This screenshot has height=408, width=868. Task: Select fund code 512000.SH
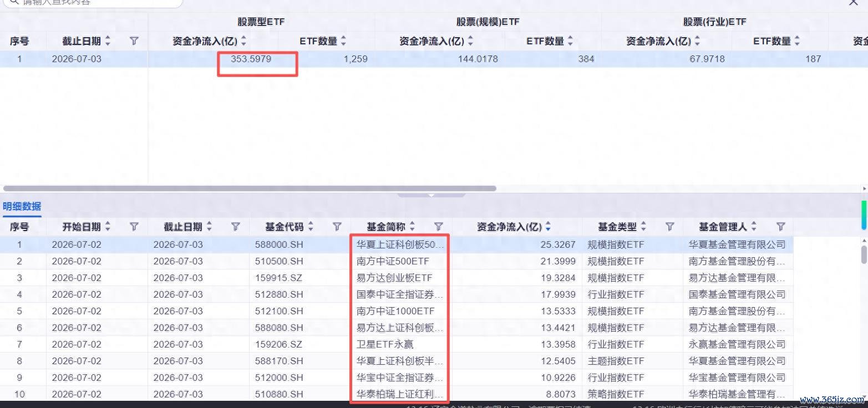pos(279,378)
